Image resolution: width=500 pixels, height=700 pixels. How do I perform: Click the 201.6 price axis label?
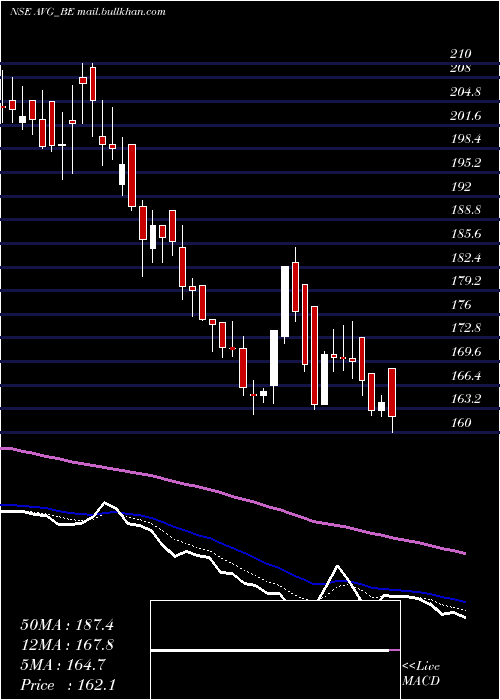click(x=465, y=116)
